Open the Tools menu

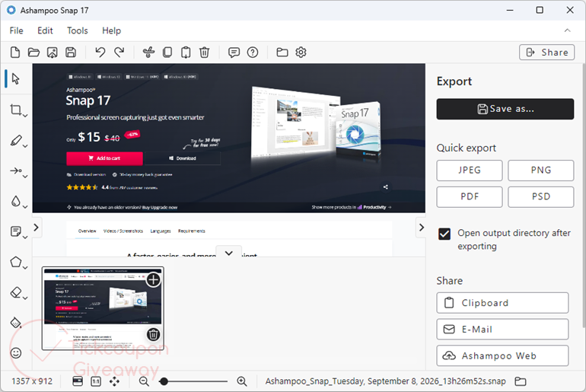[78, 30]
